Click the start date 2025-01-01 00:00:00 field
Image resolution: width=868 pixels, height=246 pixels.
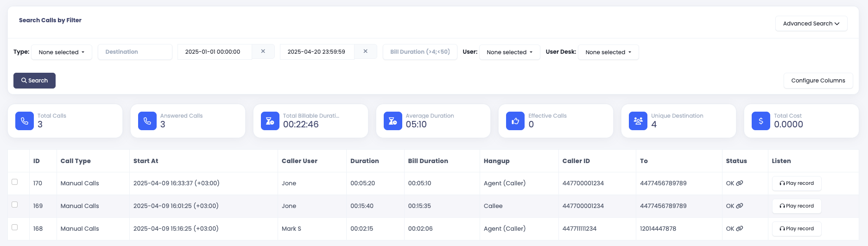[x=215, y=52]
